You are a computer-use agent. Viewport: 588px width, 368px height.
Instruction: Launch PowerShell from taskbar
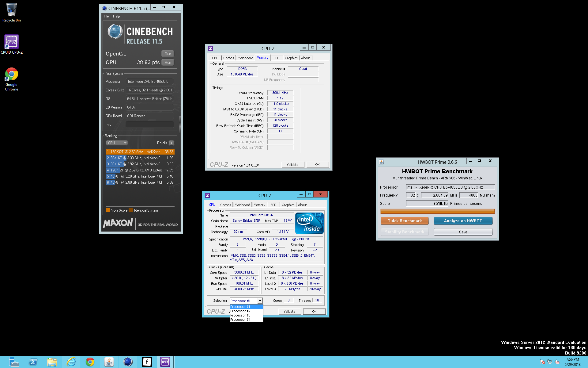tap(33, 362)
